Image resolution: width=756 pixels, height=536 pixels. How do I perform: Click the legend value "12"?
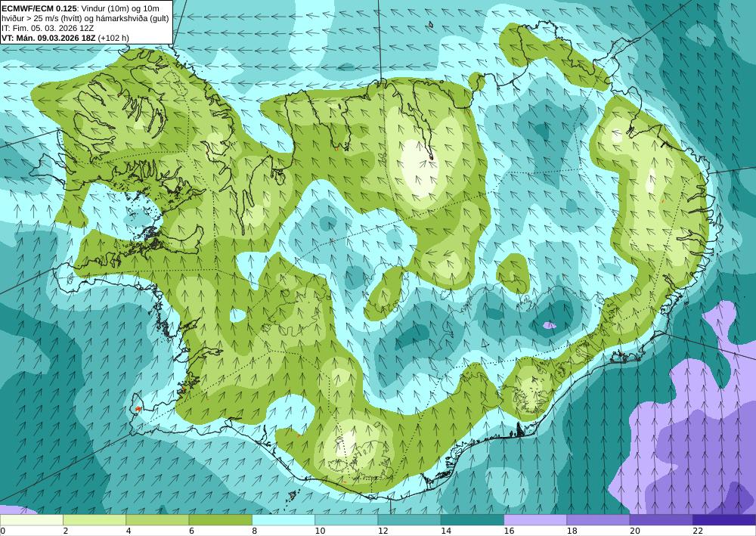pos(383,531)
